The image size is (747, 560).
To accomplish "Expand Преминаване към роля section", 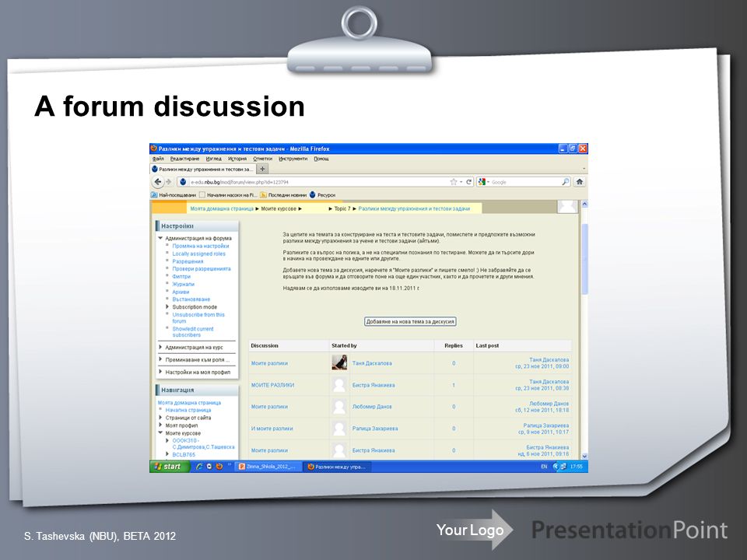I will [160, 359].
